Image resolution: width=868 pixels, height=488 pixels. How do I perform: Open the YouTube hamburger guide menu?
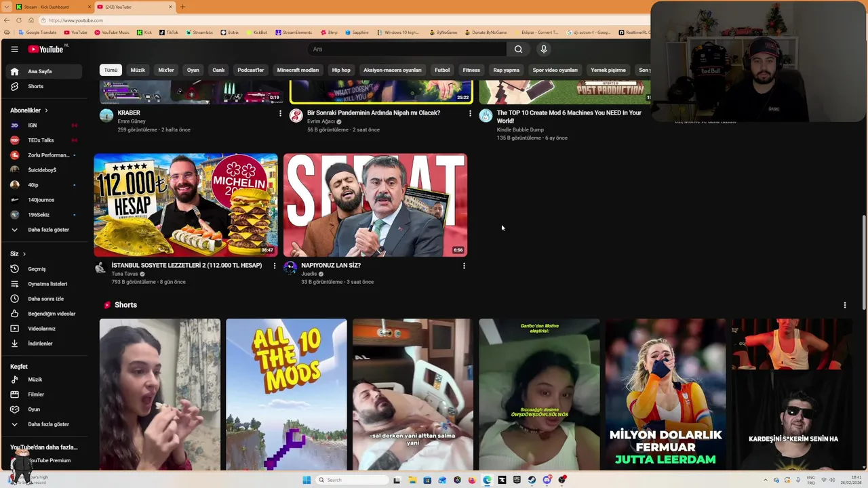click(14, 49)
